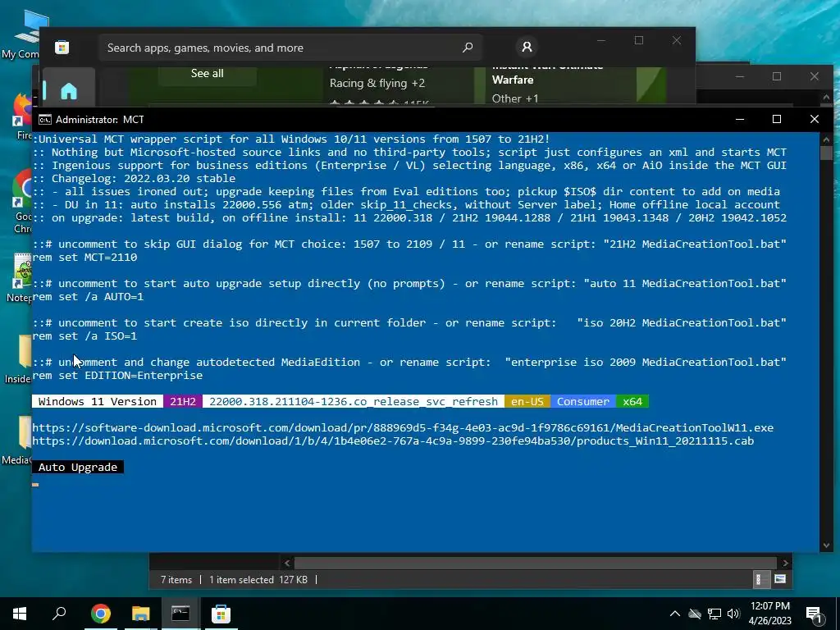Open the Windows Start menu

[20, 614]
